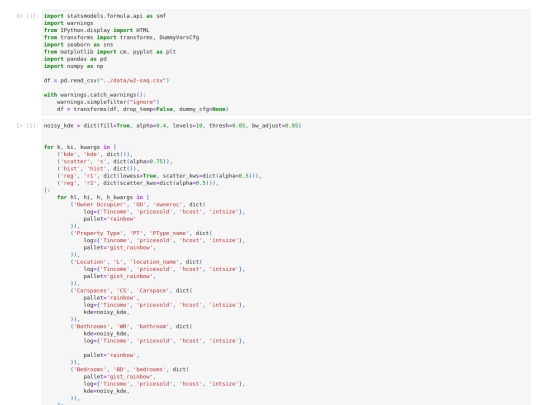Click 'bw_adjust=0.95' in noisy_kde dict
Image resolution: width=540 pixels, height=405 pixels.
pos(275,126)
